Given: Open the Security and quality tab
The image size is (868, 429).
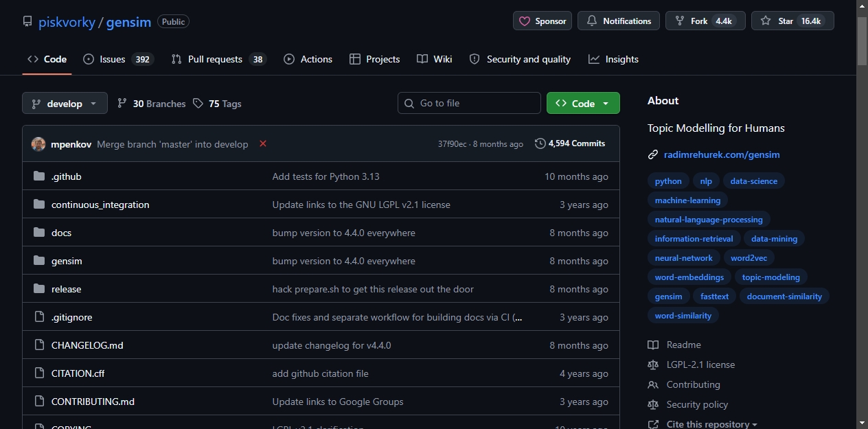Looking at the screenshot, I should [x=520, y=59].
